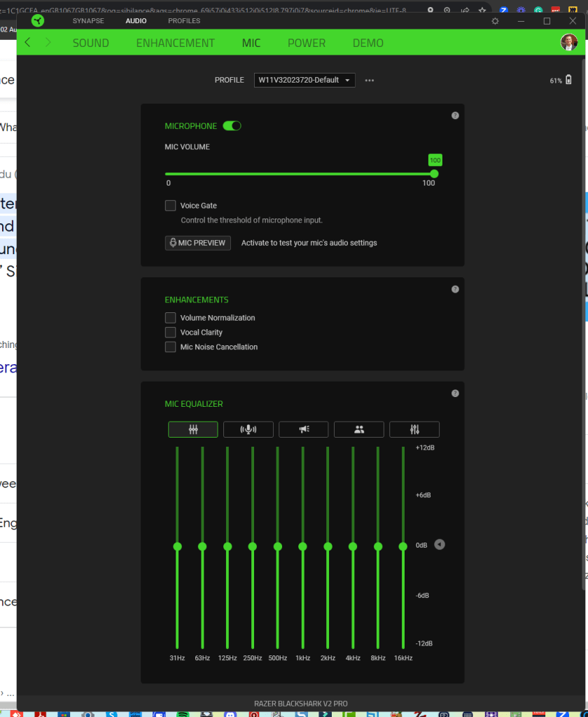The height and width of the screenshot is (717, 588).
Task: Click the 4kHz equalizer slider handle
Action: (x=353, y=546)
